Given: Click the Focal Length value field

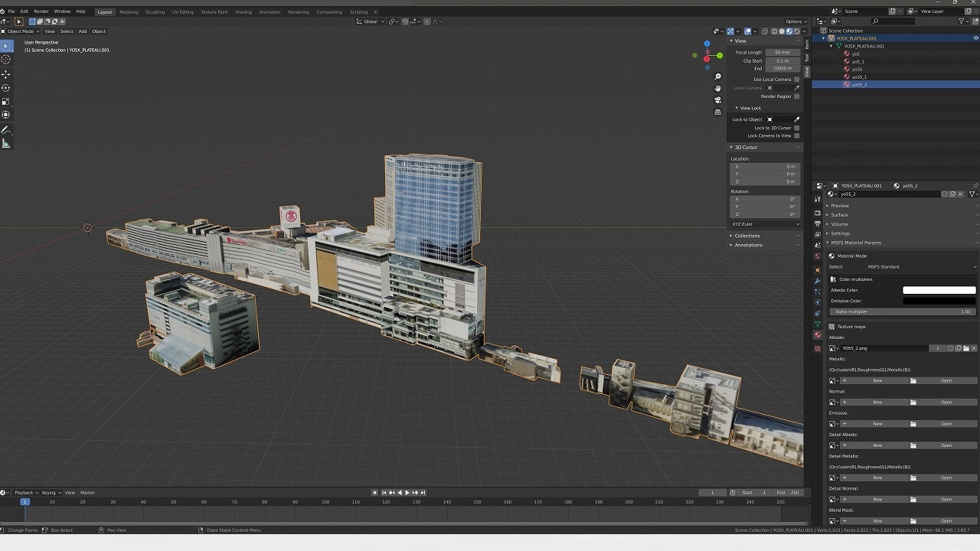Looking at the screenshot, I should [x=781, y=53].
